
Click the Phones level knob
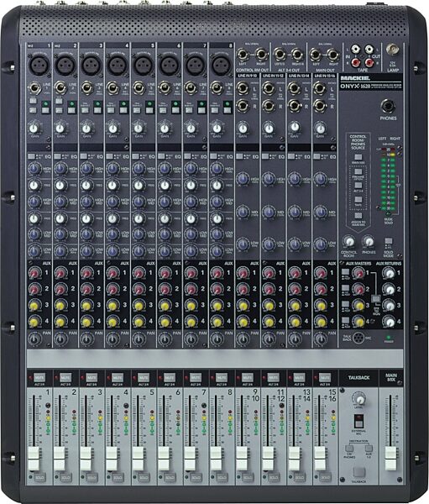[369, 241]
